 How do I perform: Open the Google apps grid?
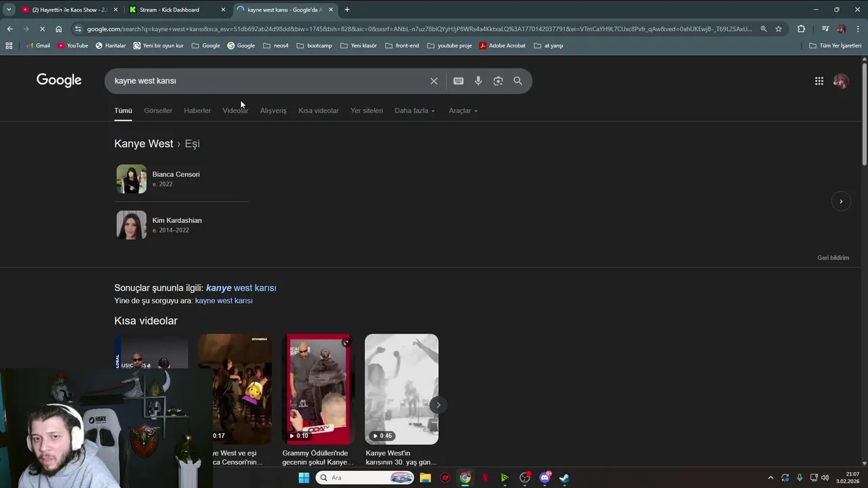[x=819, y=81]
